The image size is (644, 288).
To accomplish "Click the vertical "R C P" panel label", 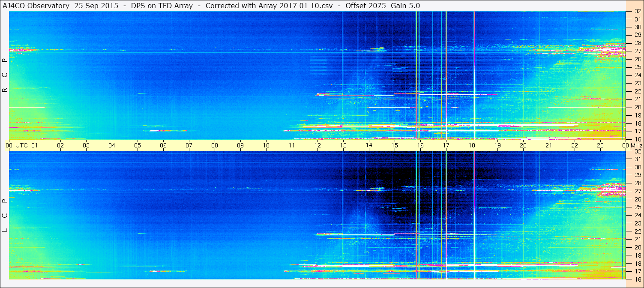I will [x=5, y=75].
